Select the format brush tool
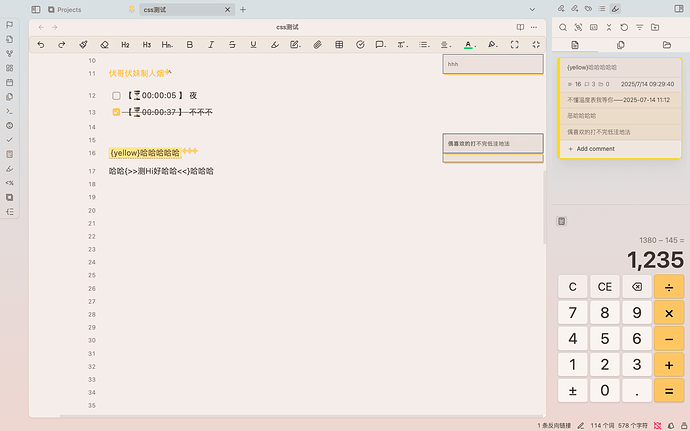Screen dimensions: 690x431 pos(83,44)
